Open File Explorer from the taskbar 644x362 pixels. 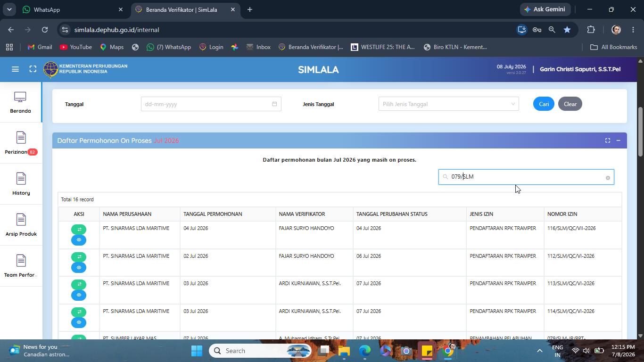pos(344,351)
